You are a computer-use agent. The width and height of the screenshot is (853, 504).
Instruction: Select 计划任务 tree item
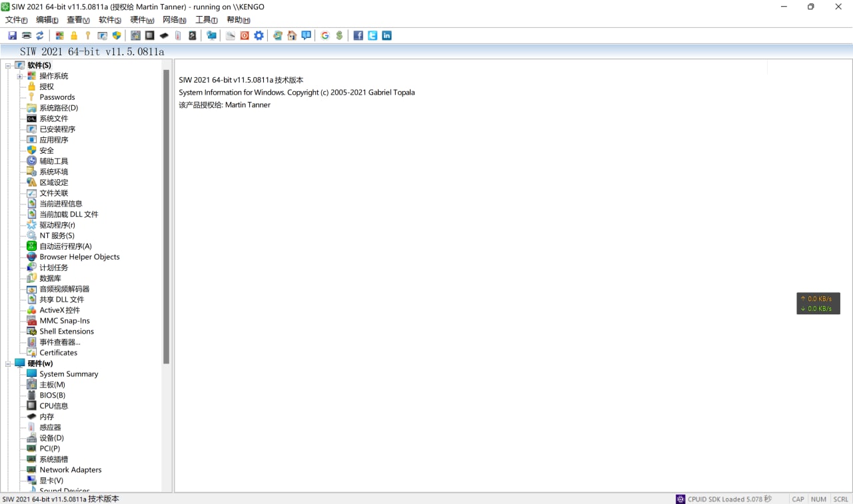click(x=53, y=268)
